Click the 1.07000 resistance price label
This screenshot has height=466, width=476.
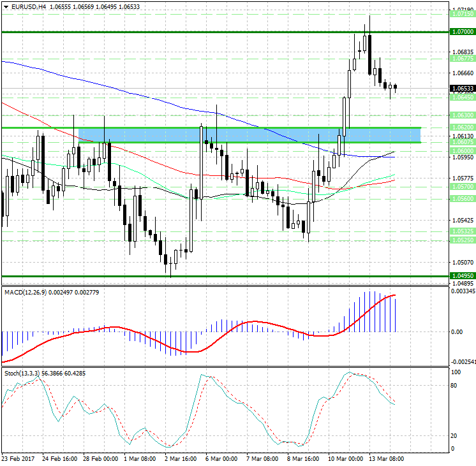click(461, 32)
